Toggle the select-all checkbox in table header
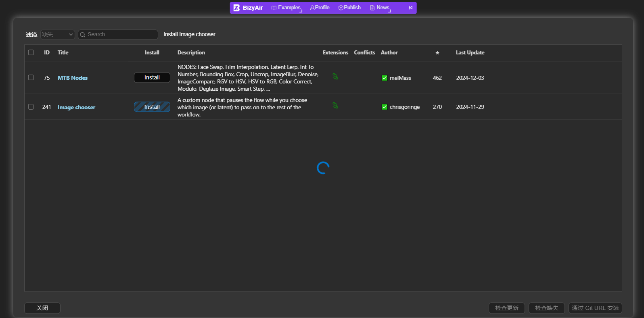The image size is (644, 318). coord(31,52)
